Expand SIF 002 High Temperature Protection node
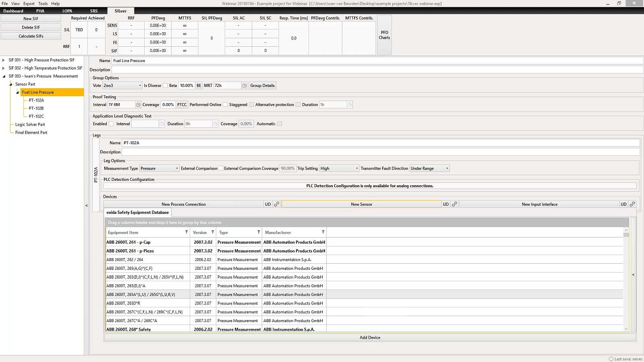Image resolution: width=644 pixels, height=362 pixels. [x=4, y=68]
